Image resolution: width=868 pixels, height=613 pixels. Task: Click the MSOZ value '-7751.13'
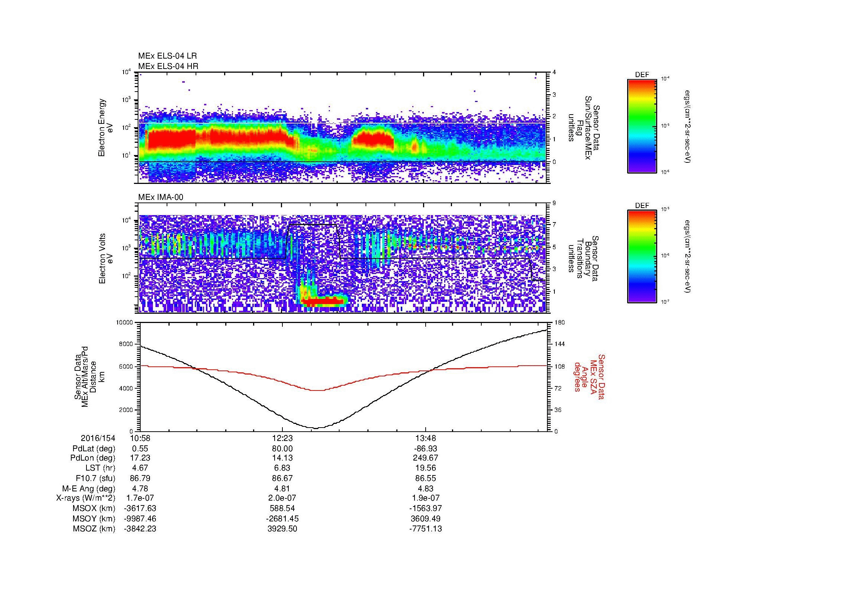click(426, 529)
